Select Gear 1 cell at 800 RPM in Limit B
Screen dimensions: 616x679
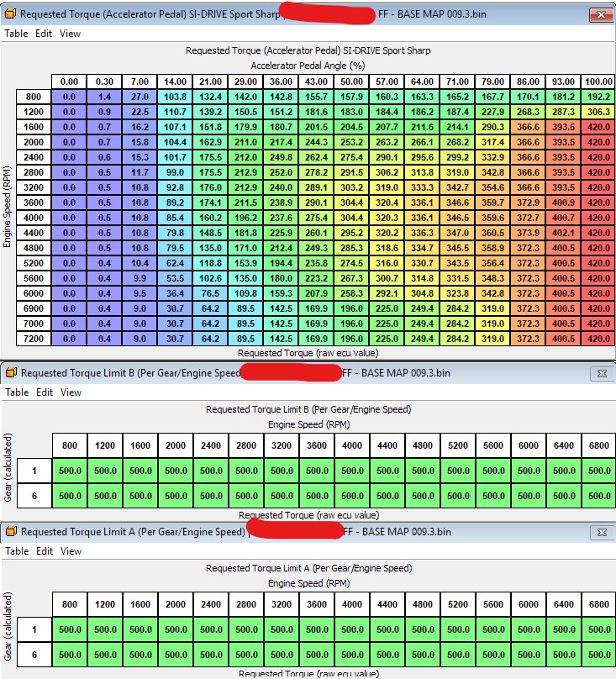(71, 471)
